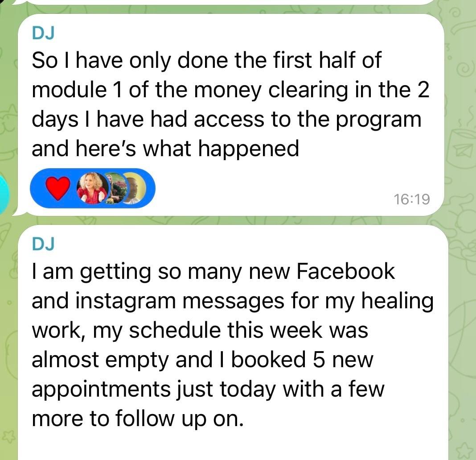Tap 'more to follow up on.' line
Screen dimensions: 476x460
pos(138,419)
